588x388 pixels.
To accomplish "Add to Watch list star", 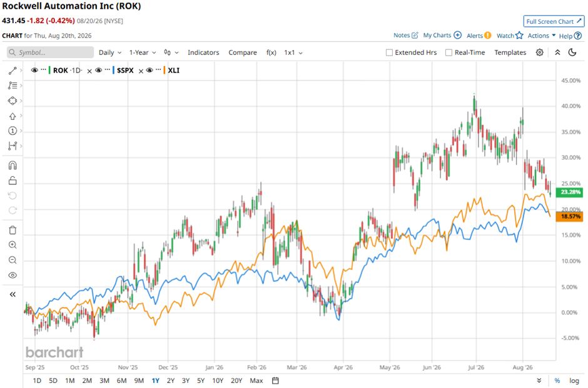I will [x=510, y=36].
